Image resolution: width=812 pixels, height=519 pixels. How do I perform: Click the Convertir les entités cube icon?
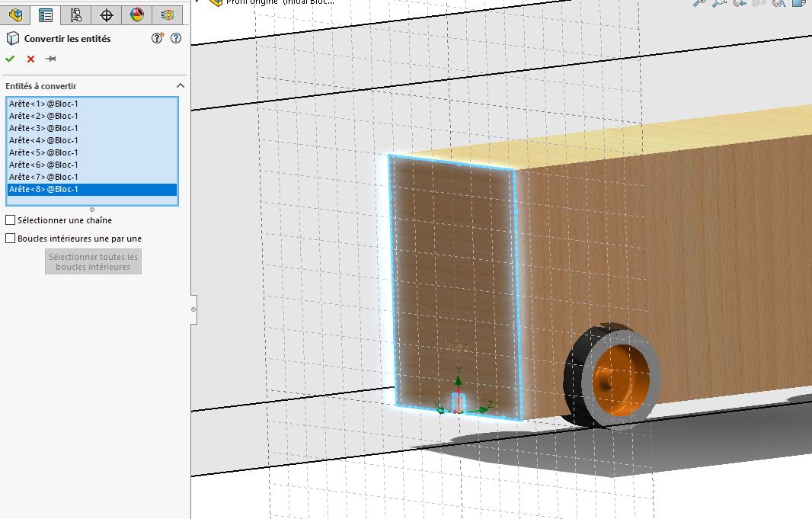(12, 38)
